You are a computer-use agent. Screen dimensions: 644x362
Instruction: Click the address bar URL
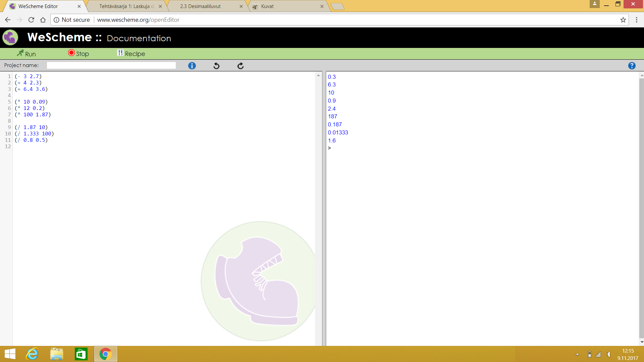point(138,20)
